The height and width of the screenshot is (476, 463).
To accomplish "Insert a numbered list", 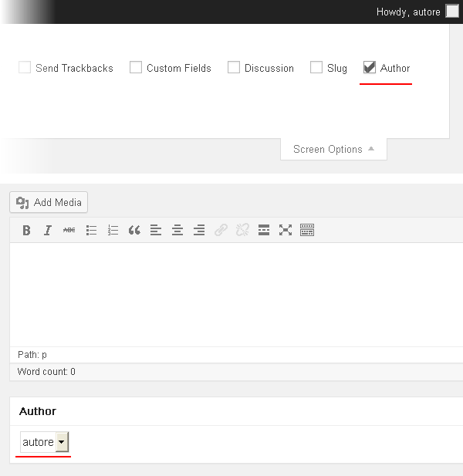I will click(x=113, y=230).
